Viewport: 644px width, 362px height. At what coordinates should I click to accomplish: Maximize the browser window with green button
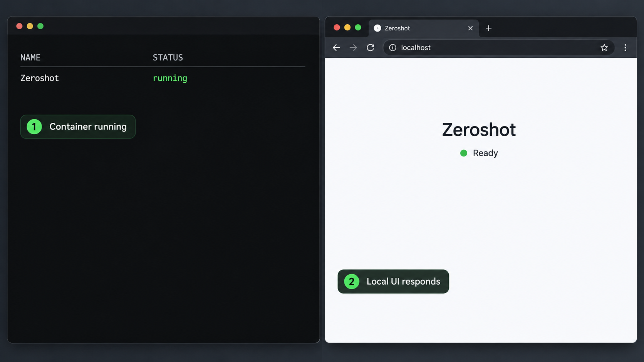click(x=358, y=27)
